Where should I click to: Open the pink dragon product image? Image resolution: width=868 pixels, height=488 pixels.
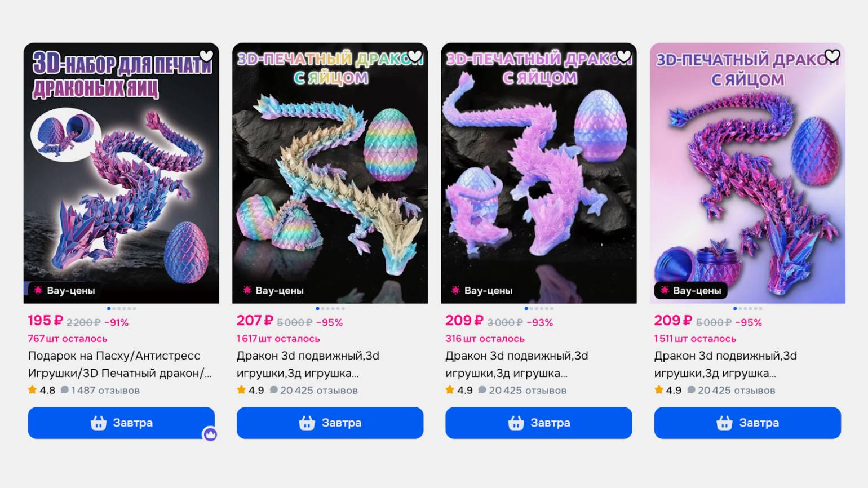coord(539,173)
